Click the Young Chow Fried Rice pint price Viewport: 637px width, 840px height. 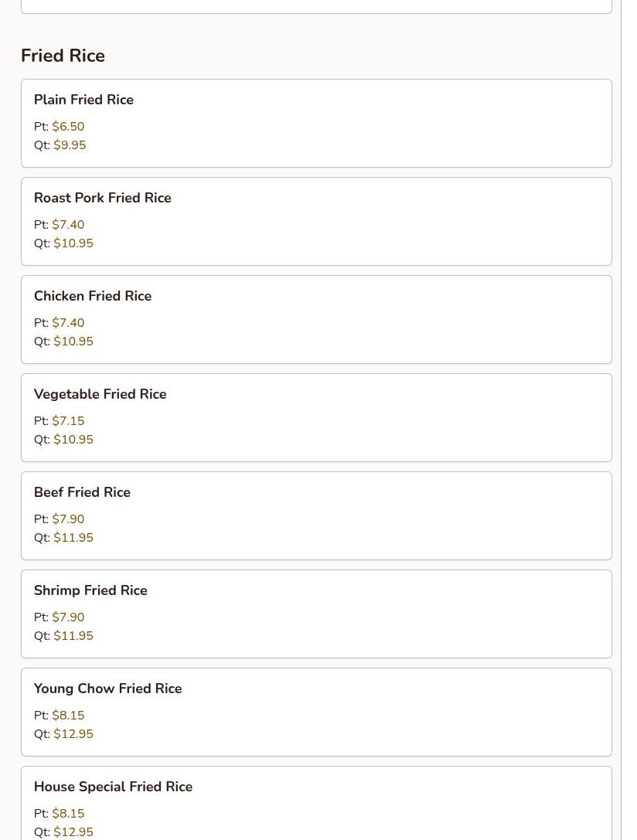pyautogui.click(x=68, y=716)
